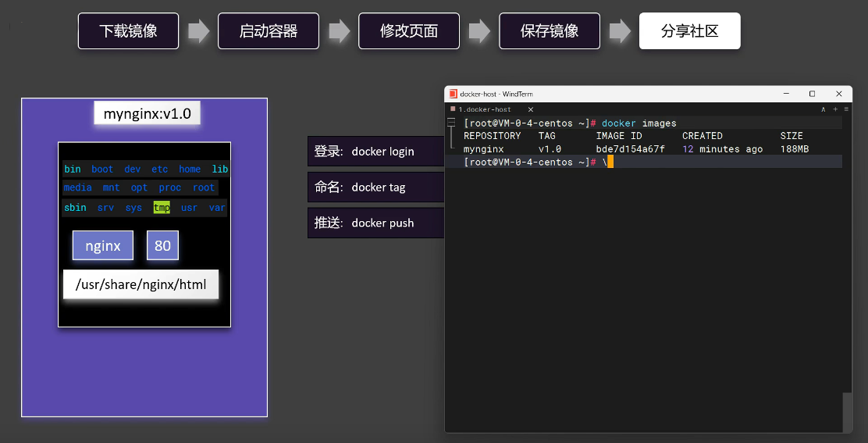The height and width of the screenshot is (443, 868).
Task: Select the 启动容器 step box
Action: (269, 31)
